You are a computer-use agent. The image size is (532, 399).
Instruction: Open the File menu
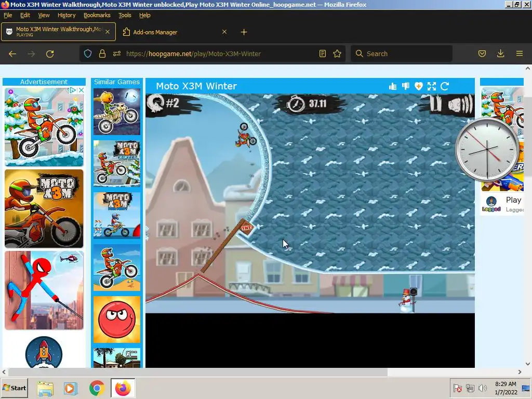[8, 15]
